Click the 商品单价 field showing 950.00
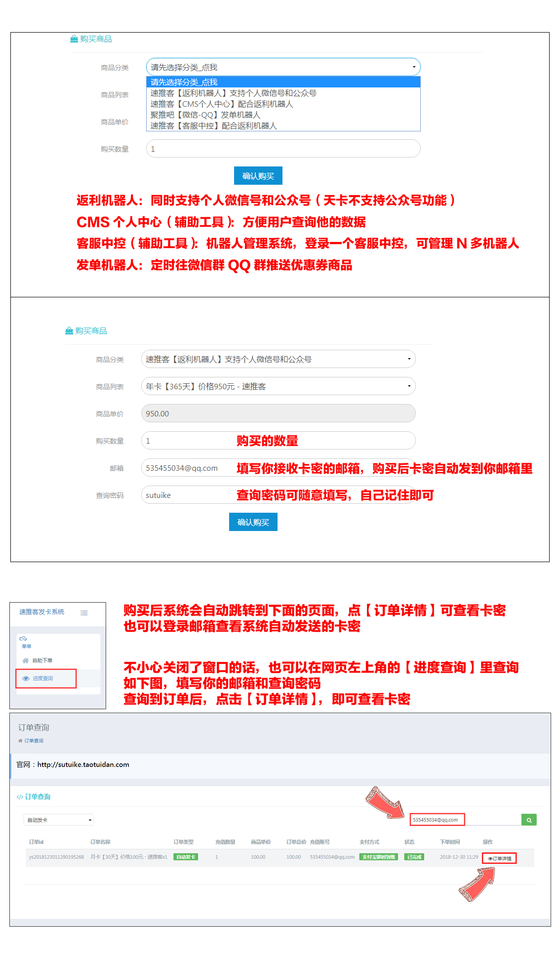The width and height of the screenshot is (560, 980). click(278, 413)
